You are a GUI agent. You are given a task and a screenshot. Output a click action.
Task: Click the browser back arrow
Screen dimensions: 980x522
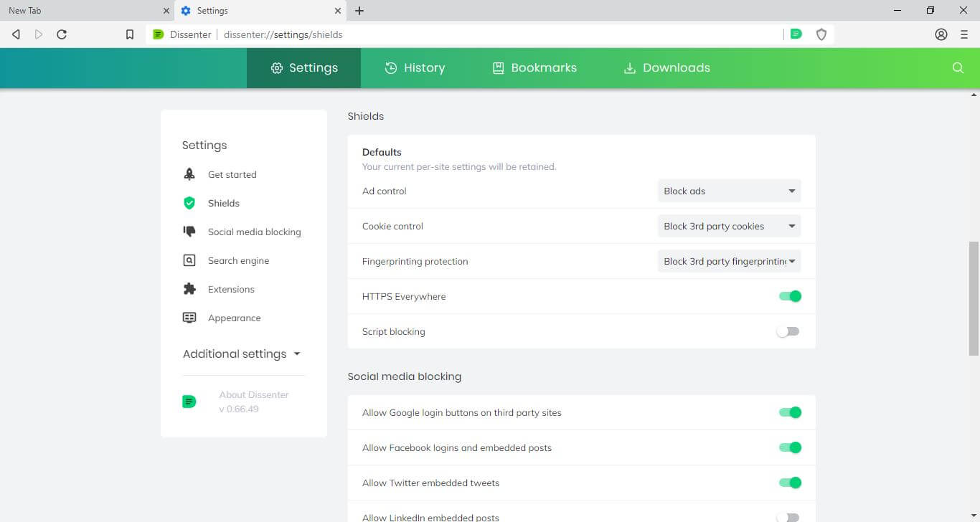click(16, 34)
